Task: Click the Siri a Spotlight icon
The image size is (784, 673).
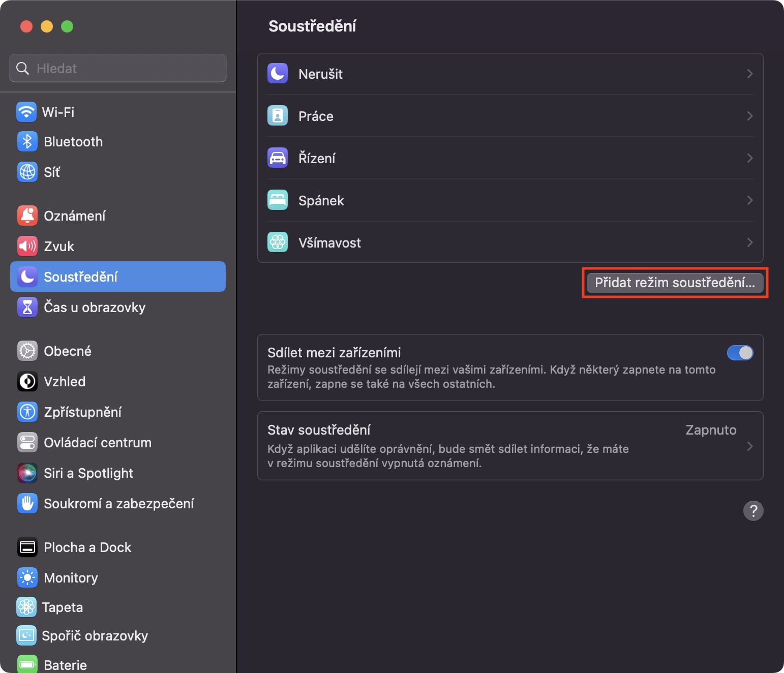Action: pyautogui.click(x=27, y=473)
